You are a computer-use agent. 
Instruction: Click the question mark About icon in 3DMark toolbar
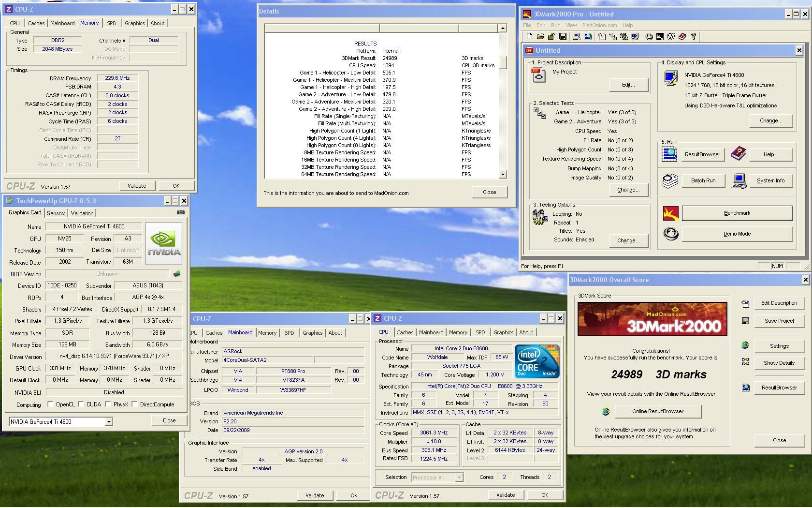tap(694, 36)
